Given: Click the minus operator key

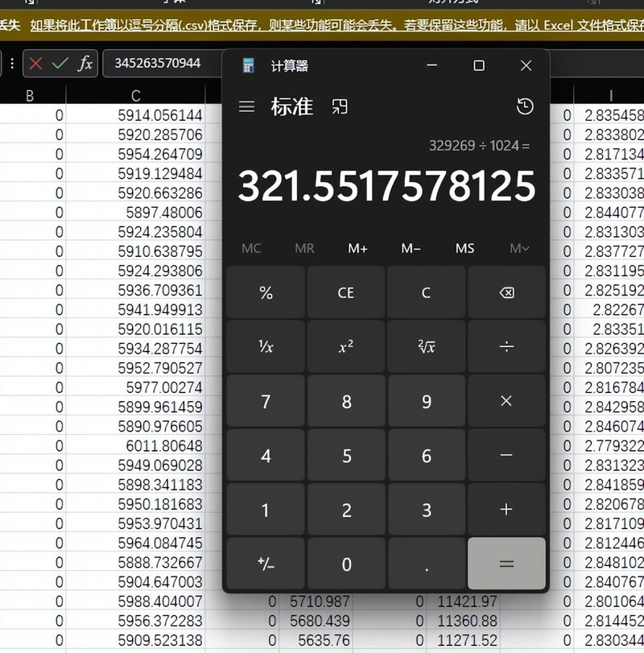Looking at the screenshot, I should (506, 455).
